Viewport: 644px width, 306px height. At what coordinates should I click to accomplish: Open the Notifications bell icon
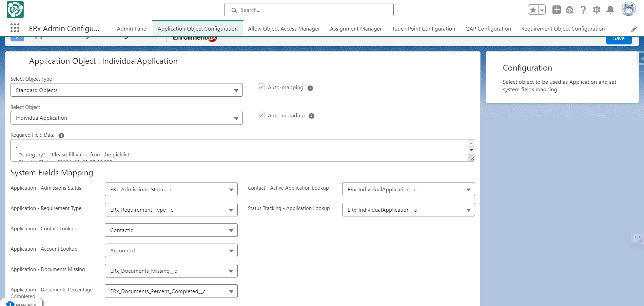pyautogui.click(x=610, y=10)
